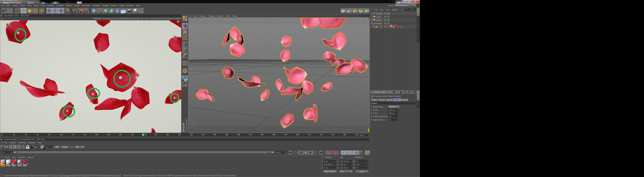Image resolution: width=644 pixels, height=177 pixels.
Task: Open the Emitter Type Pyramid dropdown
Action: (394, 107)
